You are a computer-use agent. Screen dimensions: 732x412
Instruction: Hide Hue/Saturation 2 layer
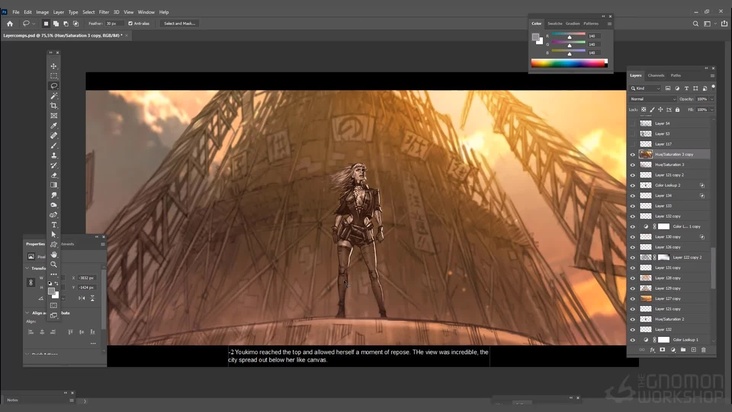[x=633, y=319]
